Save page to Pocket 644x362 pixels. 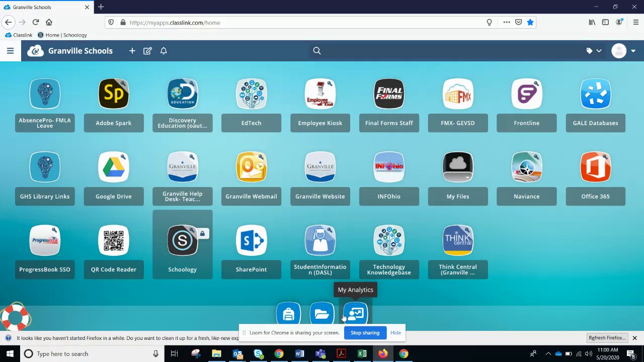(x=519, y=23)
